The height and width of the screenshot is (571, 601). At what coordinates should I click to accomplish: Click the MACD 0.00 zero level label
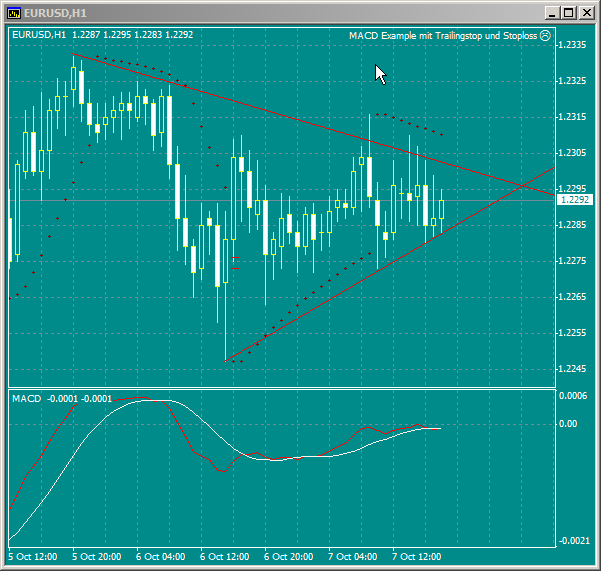pos(569,424)
